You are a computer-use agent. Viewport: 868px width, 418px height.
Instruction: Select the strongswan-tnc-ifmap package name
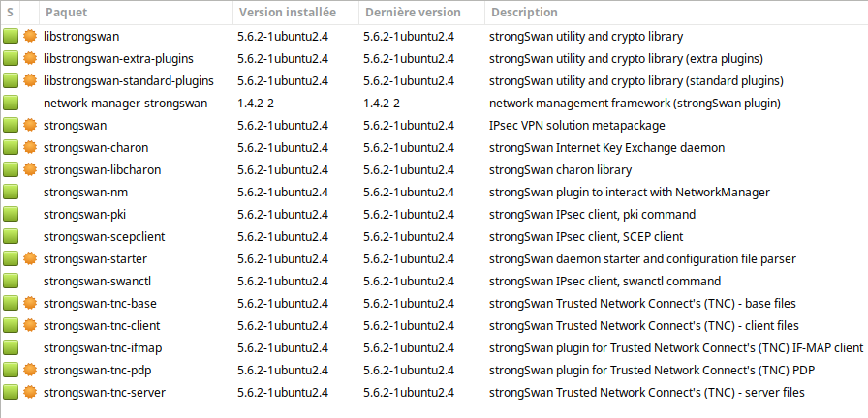pos(103,347)
